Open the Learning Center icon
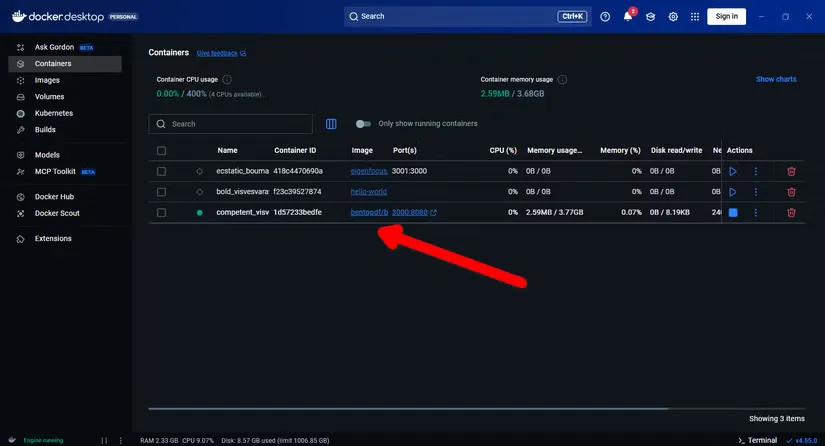 650,16
